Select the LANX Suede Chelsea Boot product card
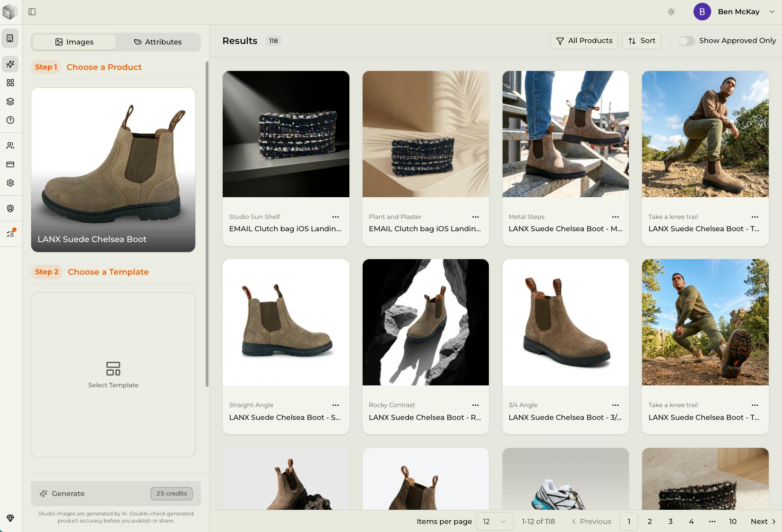The image size is (782, 532). pos(113,170)
